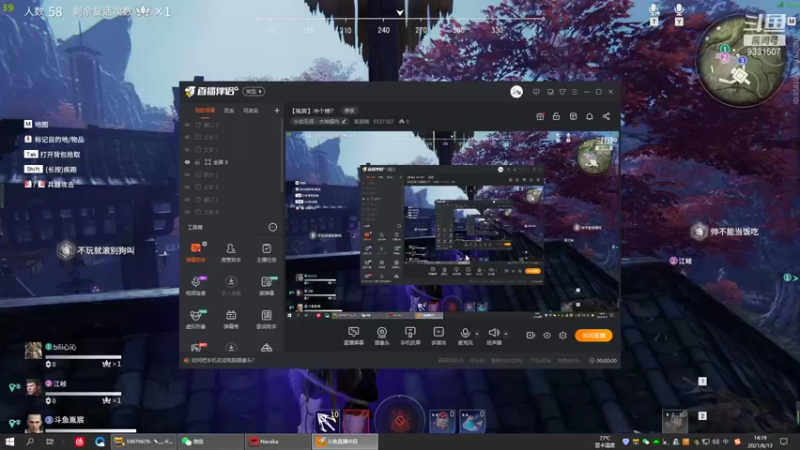Open the gift box icon with red dot
This screenshot has height=450, width=800.
click(540, 116)
